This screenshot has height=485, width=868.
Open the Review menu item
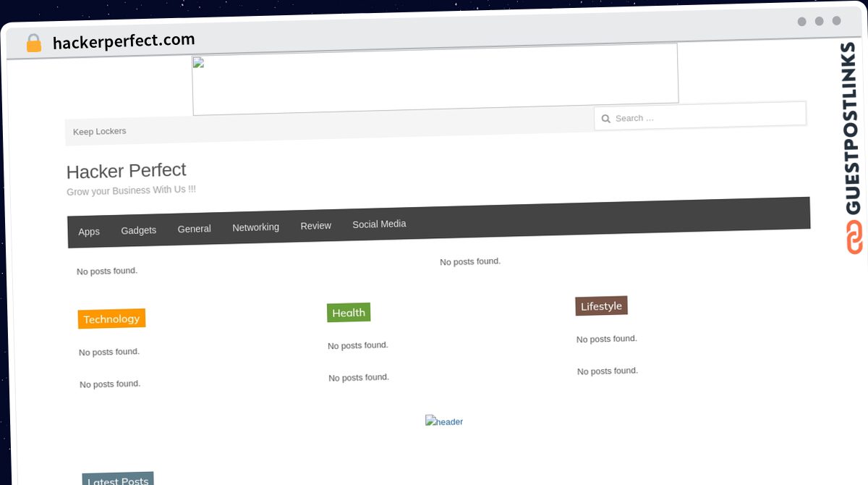click(315, 226)
